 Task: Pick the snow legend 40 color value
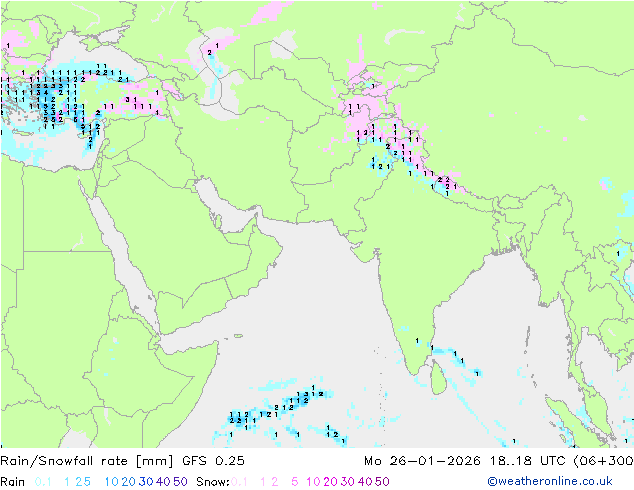click(365, 482)
